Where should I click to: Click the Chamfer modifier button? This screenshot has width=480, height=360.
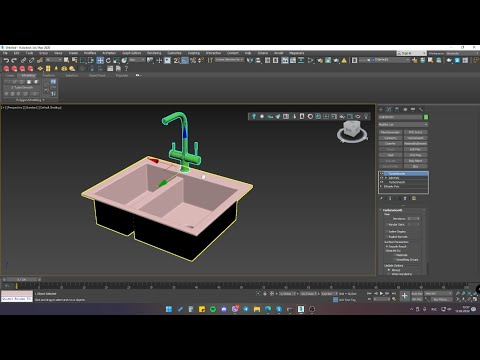390,144
